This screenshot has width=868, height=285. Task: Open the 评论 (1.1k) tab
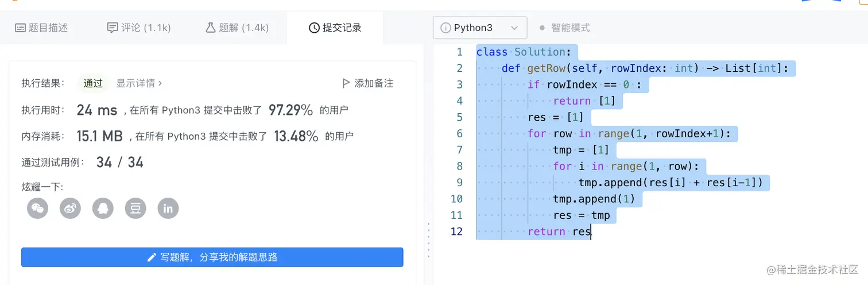point(139,28)
